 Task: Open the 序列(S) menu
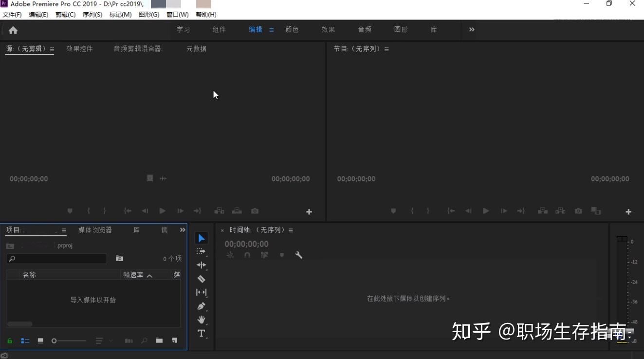pos(92,15)
